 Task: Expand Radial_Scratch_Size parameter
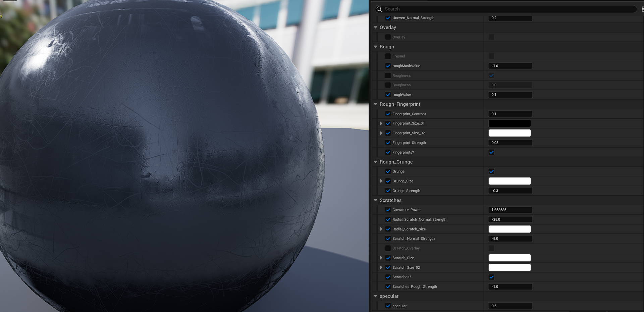click(381, 229)
